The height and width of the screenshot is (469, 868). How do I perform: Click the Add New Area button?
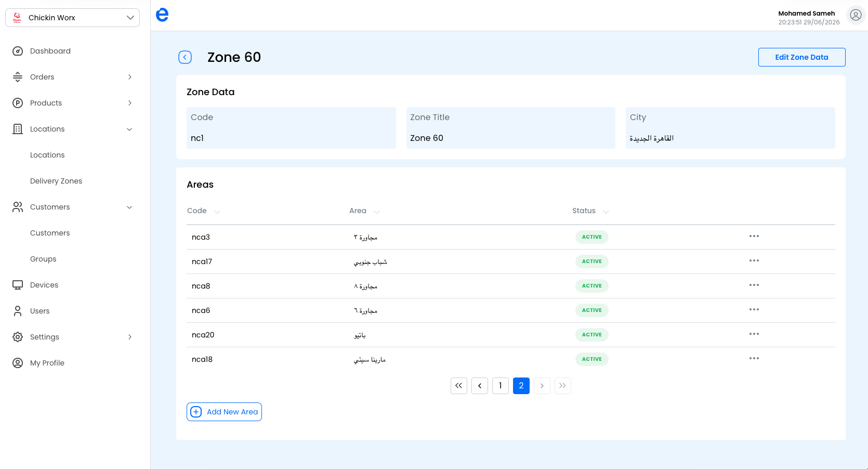coord(224,412)
